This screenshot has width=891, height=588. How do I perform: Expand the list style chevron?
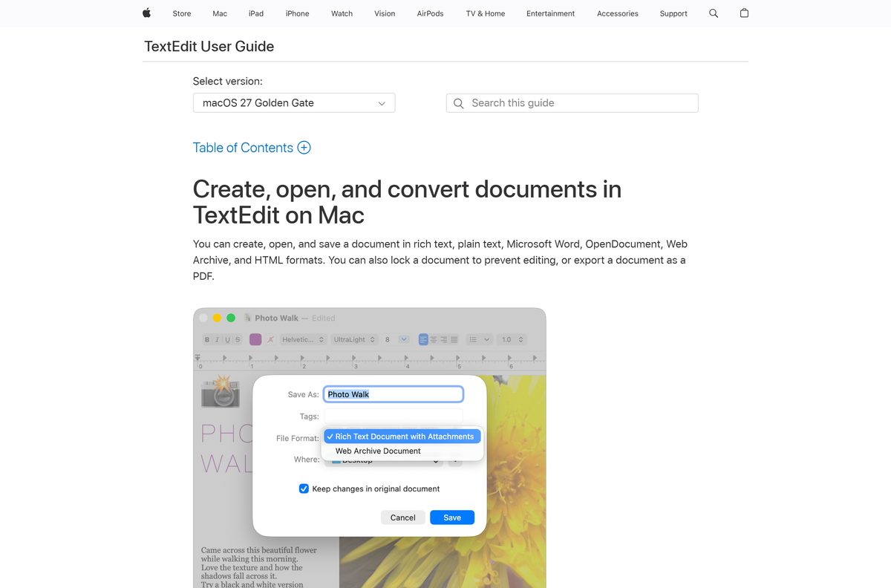pos(486,339)
